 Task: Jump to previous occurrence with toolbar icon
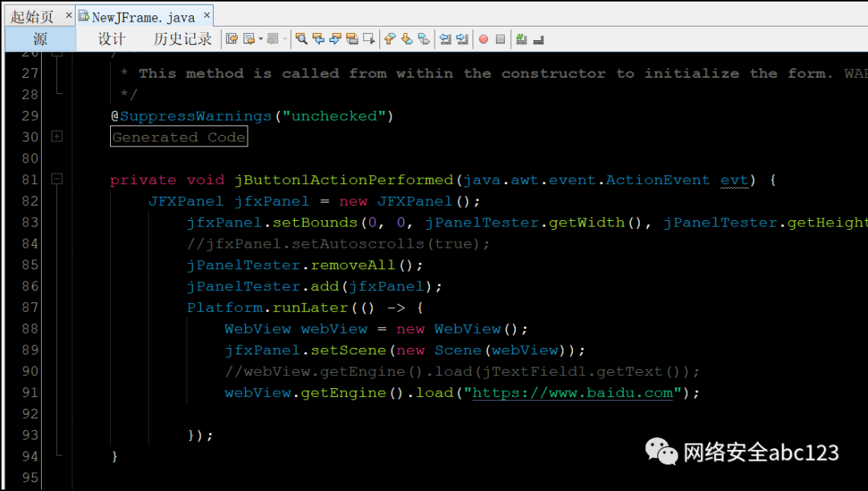(318, 38)
